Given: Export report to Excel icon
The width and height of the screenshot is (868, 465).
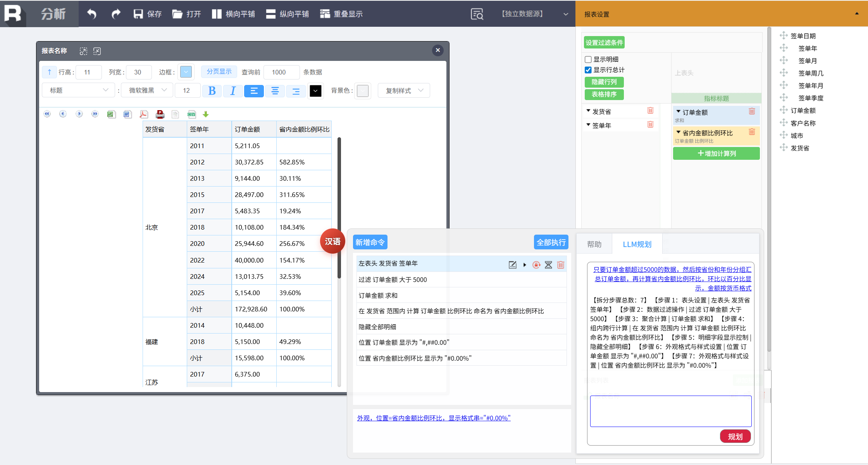Looking at the screenshot, I should (111, 114).
